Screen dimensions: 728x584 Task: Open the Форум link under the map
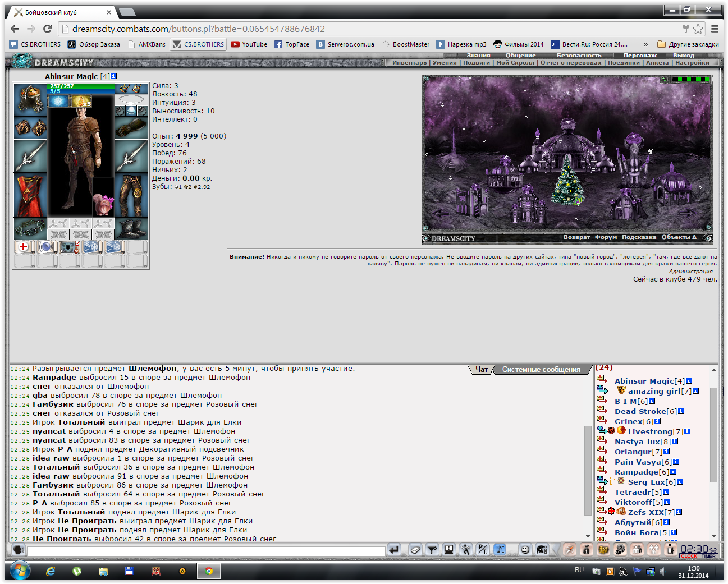pos(606,237)
